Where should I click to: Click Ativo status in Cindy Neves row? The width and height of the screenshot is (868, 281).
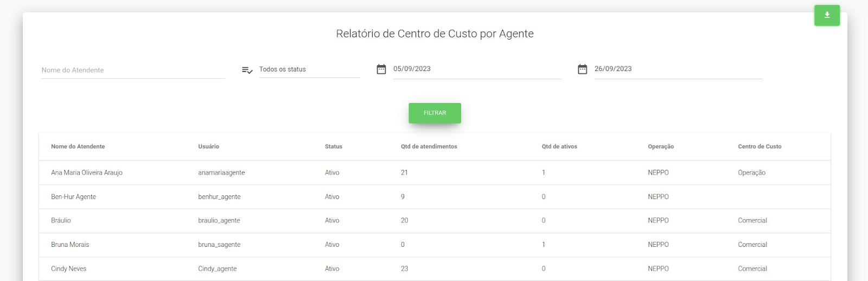(x=332, y=269)
